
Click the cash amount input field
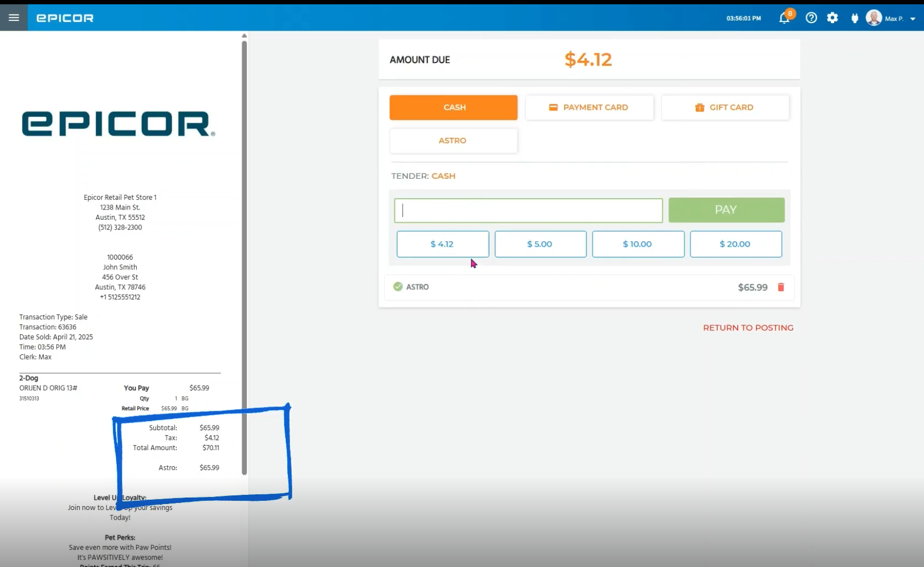tap(528, 211)
